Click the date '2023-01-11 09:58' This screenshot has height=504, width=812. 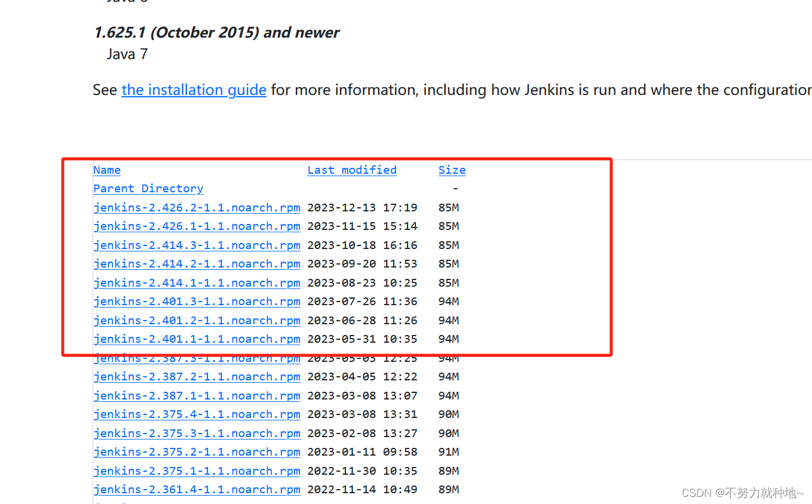click(x=362, y=452)
